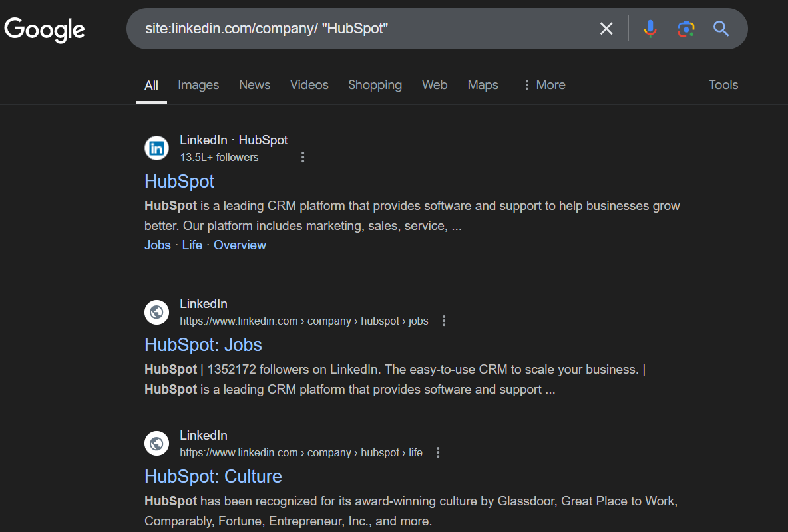
Task: Click the URL 'linkedin.com › company › hubspot › jobs'
Action: (304, 321)
